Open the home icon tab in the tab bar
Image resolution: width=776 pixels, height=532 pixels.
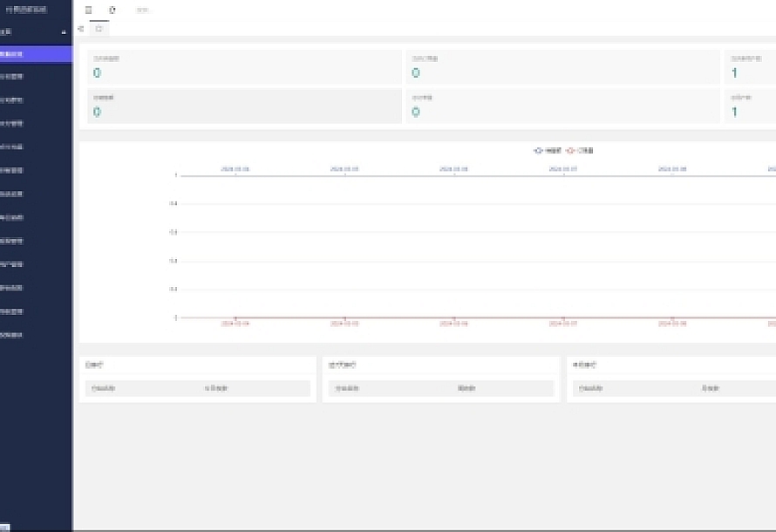pos(99,29)
